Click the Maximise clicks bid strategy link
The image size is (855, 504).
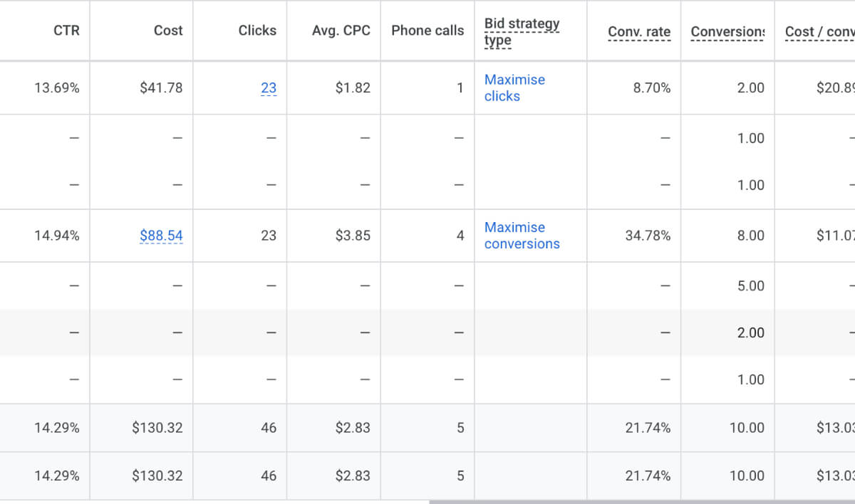(514, 88)
